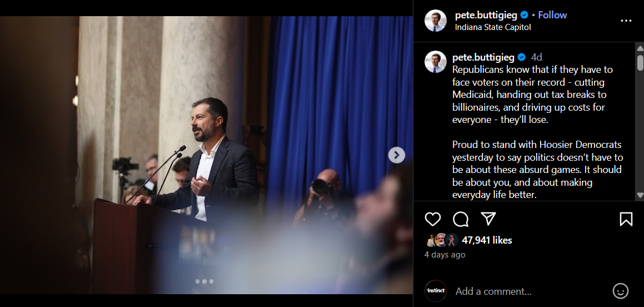Like the post with the heart icon
Image resolution: width=644 pixels, height=307 pixels.
[x=432, y=219]
